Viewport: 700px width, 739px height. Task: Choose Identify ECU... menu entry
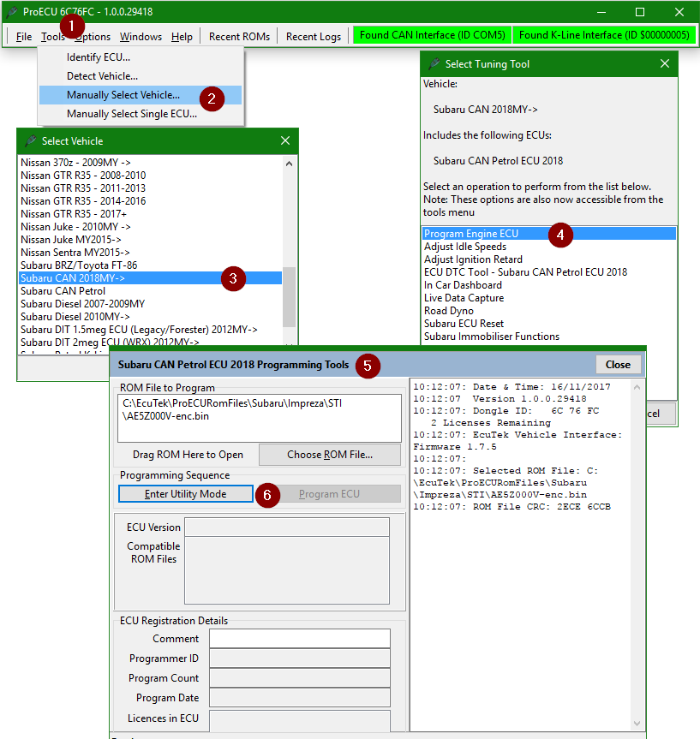[104, 57]
